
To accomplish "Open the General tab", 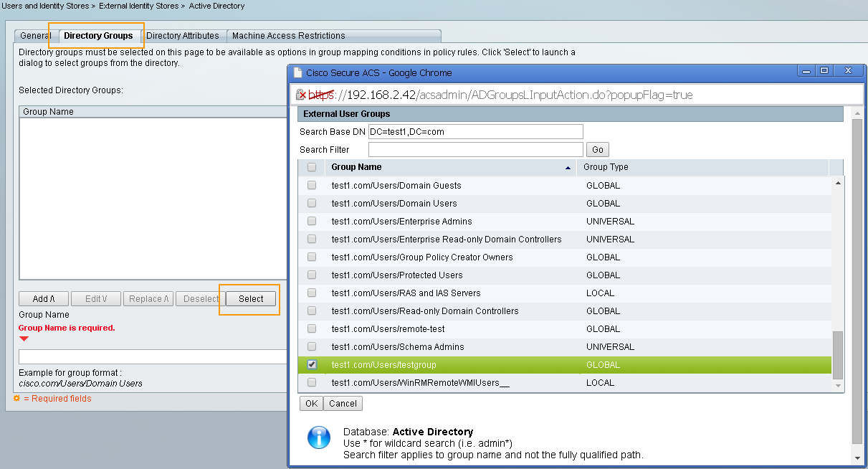I will click(35, 36).
